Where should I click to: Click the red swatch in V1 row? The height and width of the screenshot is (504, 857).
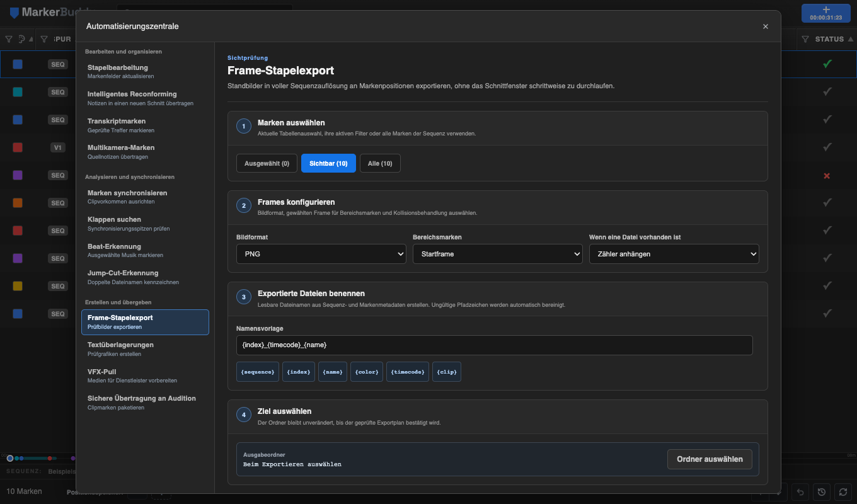click(18, 147)
